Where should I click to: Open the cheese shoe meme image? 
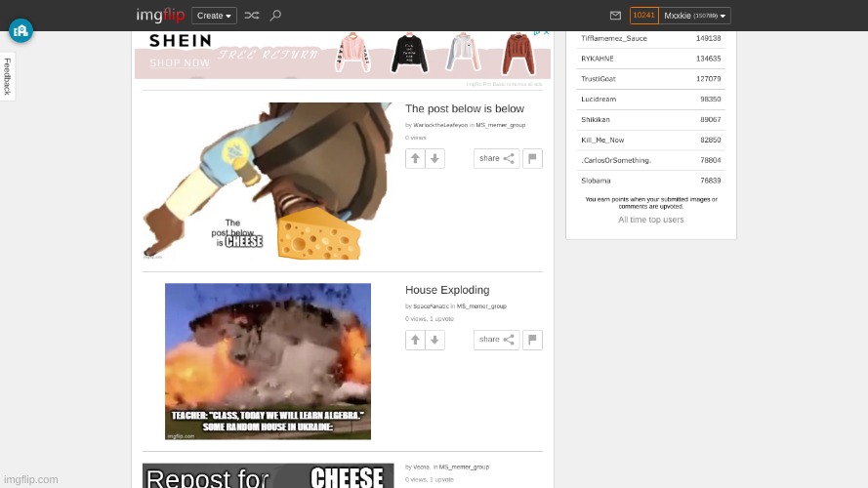[x=268, y=181]
